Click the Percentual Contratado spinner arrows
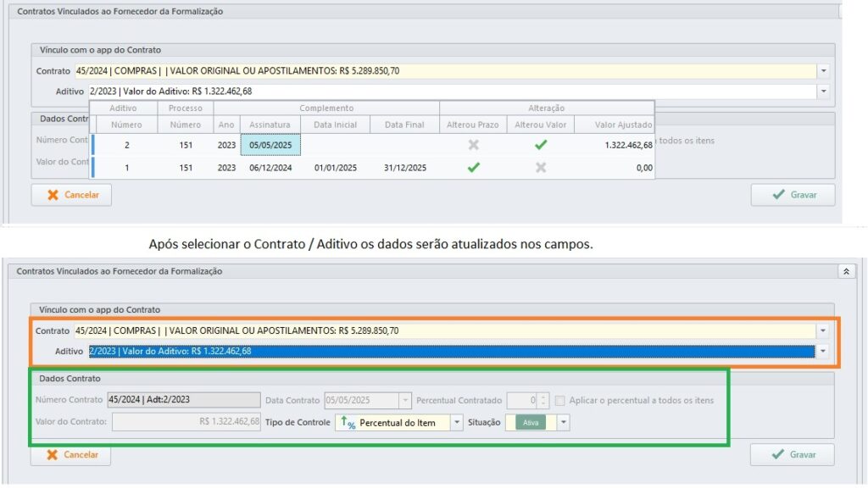The width and height of the screenshot is (868, 494). coord(544,400)
